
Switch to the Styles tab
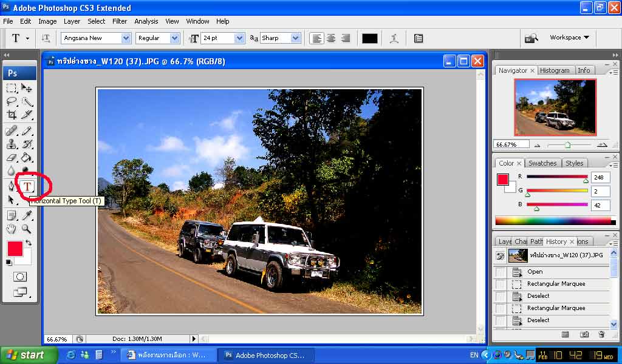coord(575,163)
